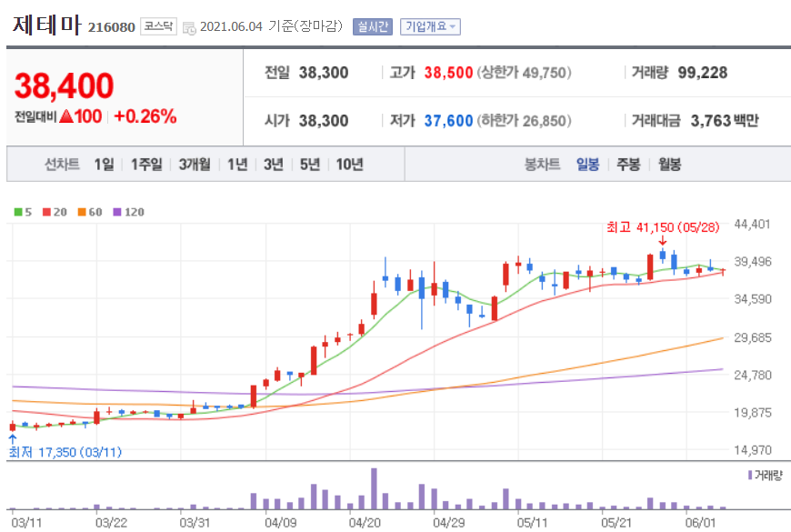Click the 봉차트 label

pyautogui.click(x=542, y=164)
